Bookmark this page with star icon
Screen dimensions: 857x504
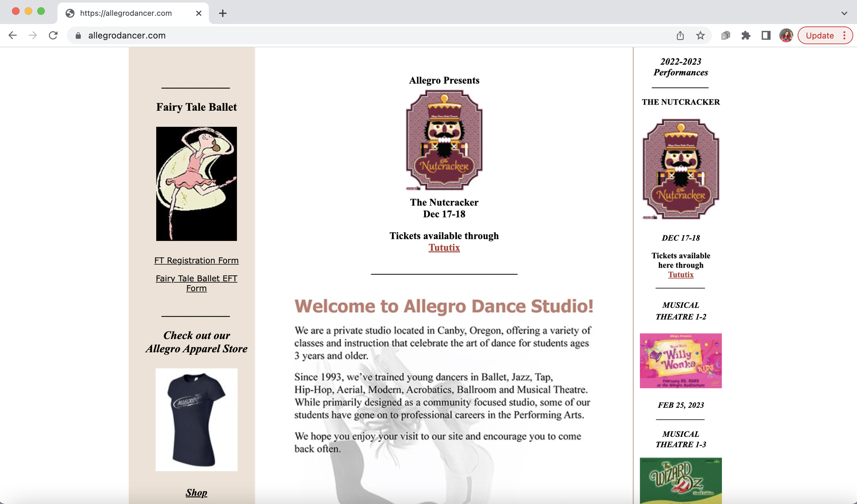click(x=700, y=35)
